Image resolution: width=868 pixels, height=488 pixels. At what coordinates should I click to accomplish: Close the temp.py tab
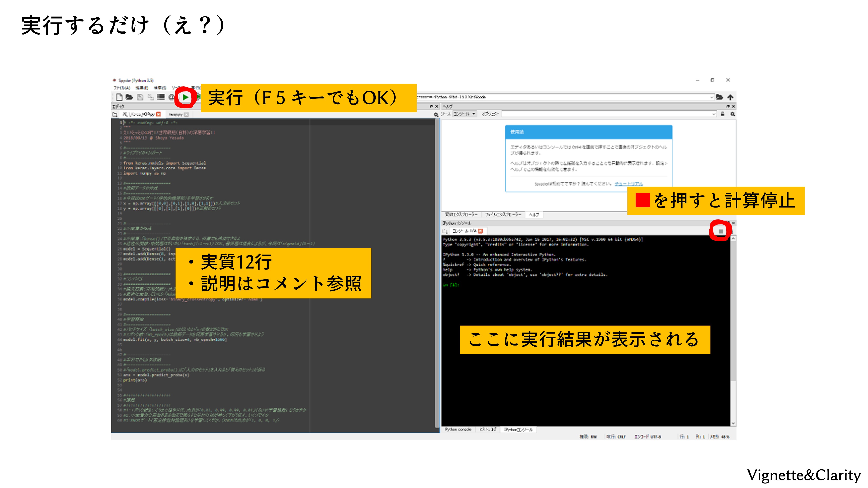pyautogui.click(x=186, y=115)
